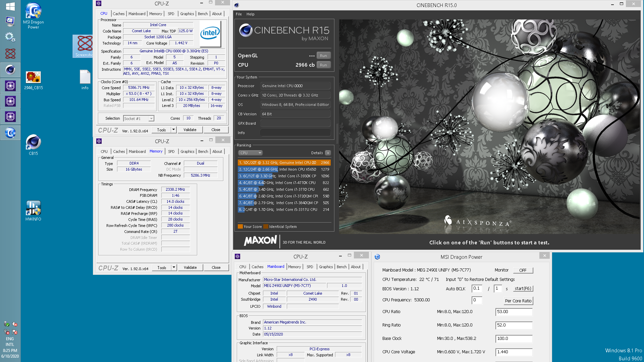Open Mainboard tab in top CPU-Z window
This screenshot has width=644, height=362.
(137, 14)
